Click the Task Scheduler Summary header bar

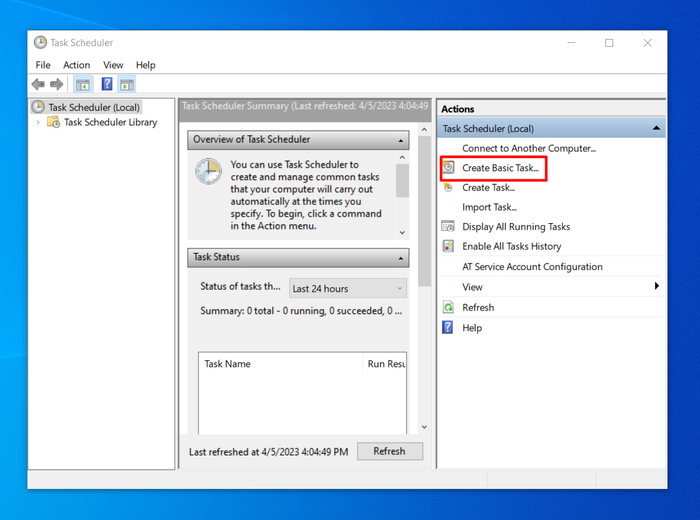(305, 109)
